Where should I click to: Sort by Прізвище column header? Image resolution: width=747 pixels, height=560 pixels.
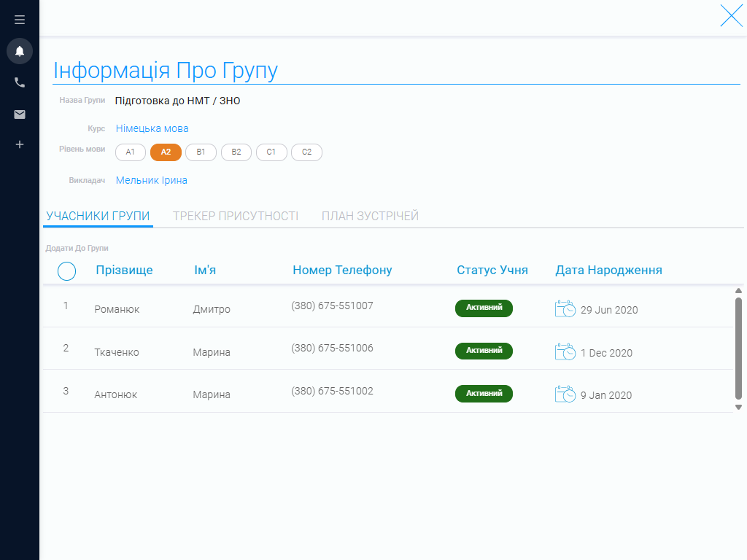124,270
